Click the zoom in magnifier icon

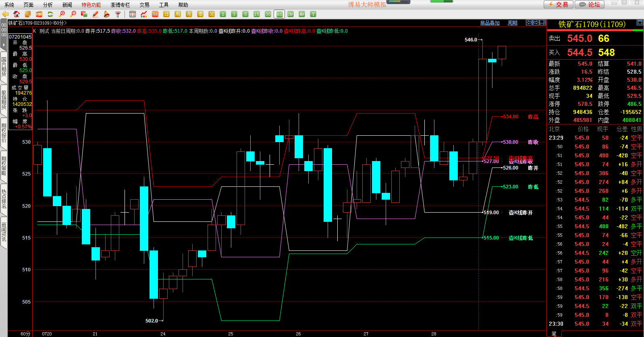point(62,14)
